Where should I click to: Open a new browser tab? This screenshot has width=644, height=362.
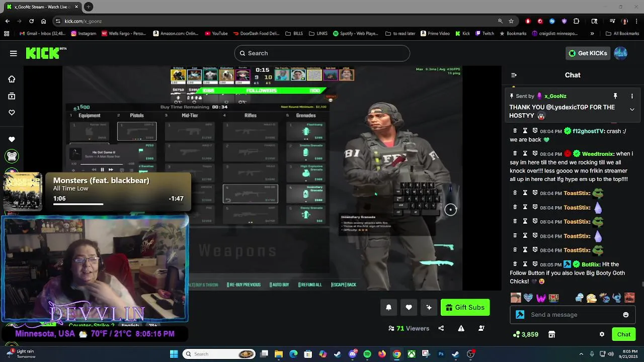(x=89, y=7)
